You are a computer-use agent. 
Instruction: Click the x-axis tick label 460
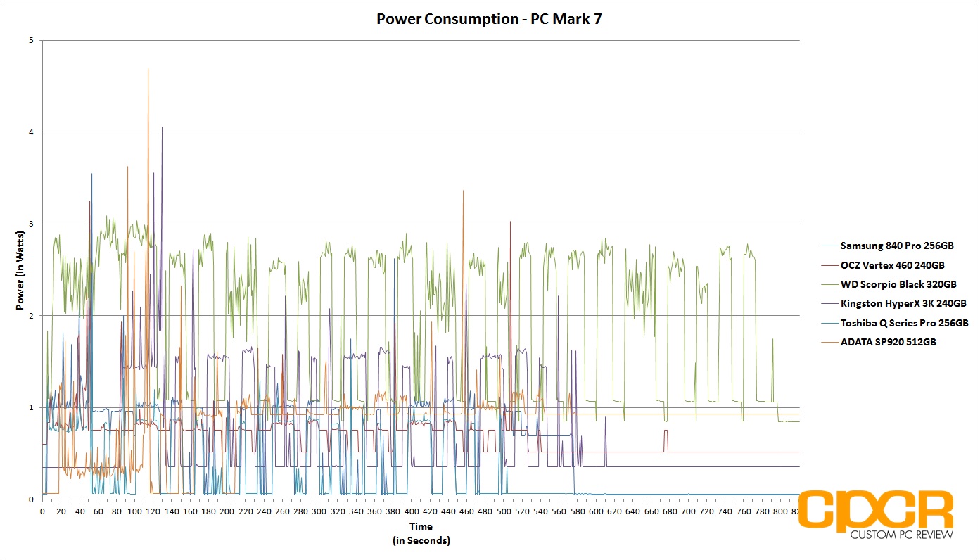point(466,511)
